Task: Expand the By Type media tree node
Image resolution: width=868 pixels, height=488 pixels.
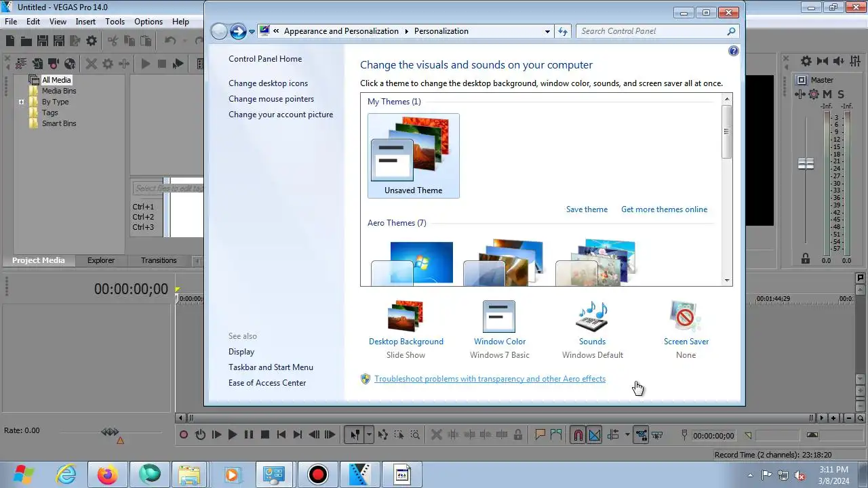Action: click(x=21, y=102)
